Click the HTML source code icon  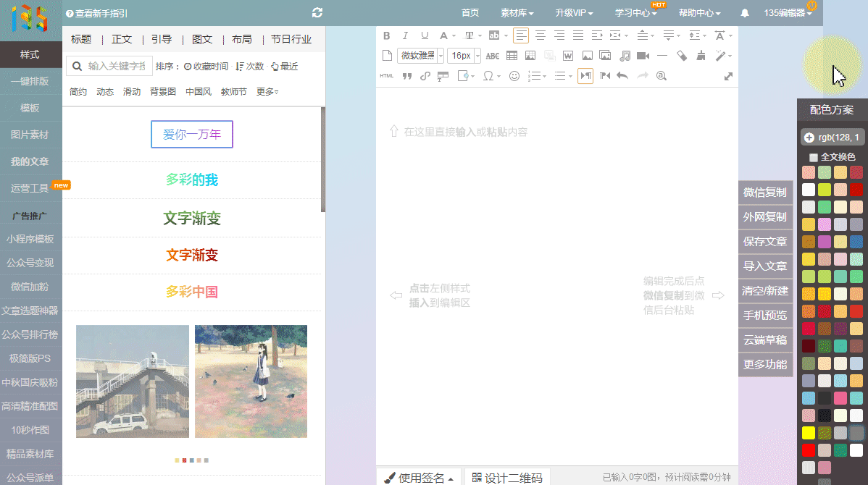coord(386,76)
